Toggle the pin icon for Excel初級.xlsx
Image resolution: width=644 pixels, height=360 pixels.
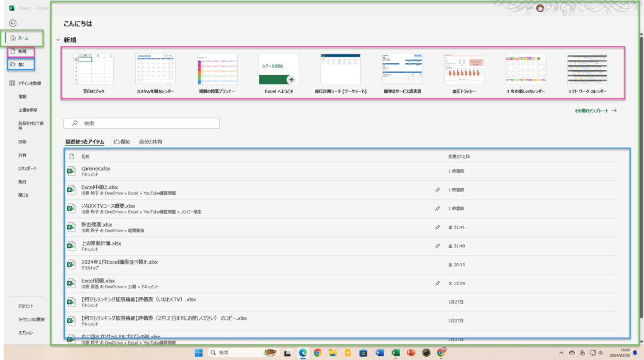(x=437, y=283)
